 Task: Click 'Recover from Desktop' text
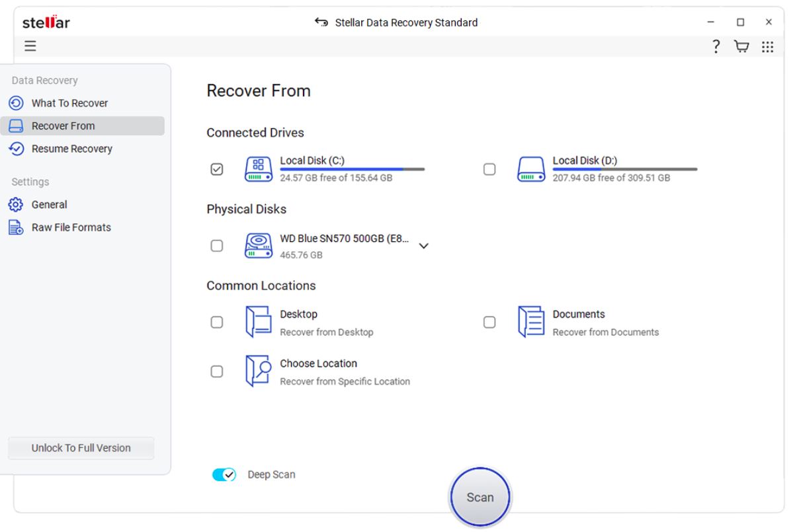click(x=327, y=332)
